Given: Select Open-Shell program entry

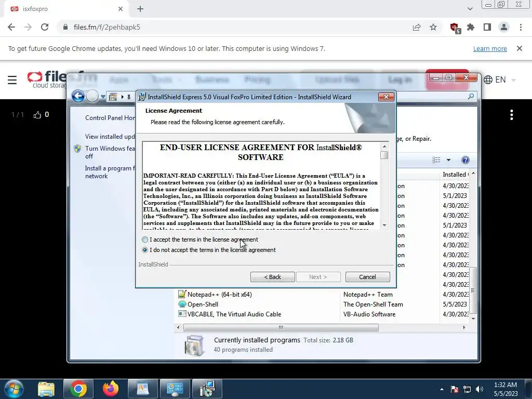Looking at the screenshot, I should pyautogui.click(x=203, y=304).
